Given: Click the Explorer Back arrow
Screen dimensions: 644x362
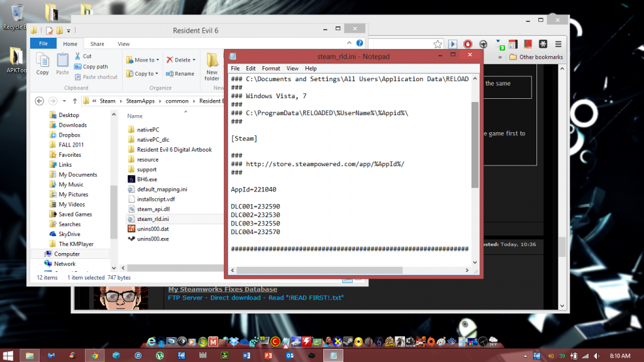Looking at the screenshot, I should 40,101.
